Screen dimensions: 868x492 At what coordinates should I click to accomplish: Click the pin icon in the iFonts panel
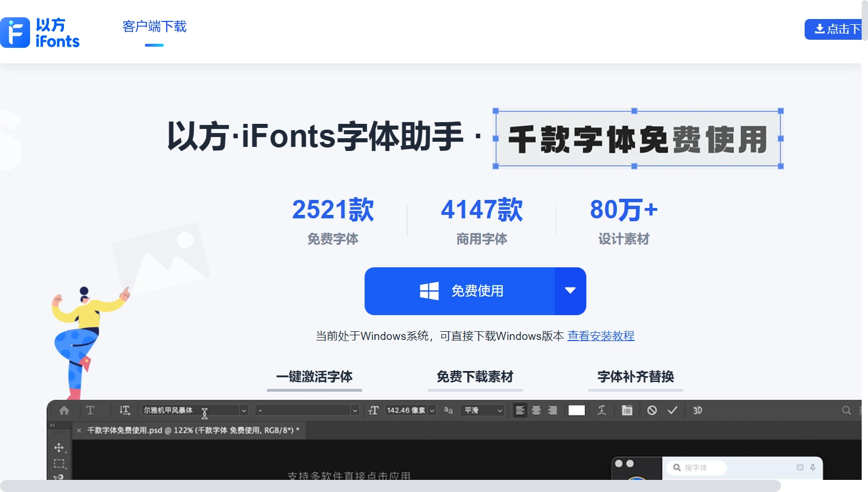tap(813, 467)
